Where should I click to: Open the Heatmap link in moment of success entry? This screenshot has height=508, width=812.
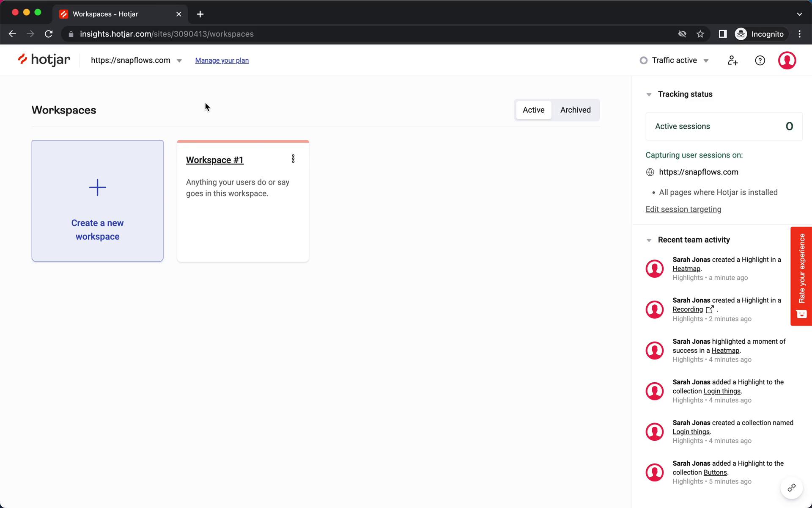(x=725, y=351)
